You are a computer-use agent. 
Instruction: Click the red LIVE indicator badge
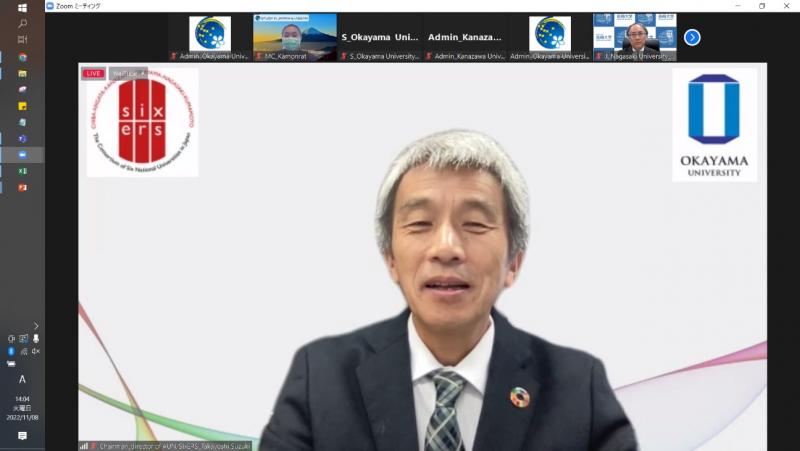pos(93,73)
